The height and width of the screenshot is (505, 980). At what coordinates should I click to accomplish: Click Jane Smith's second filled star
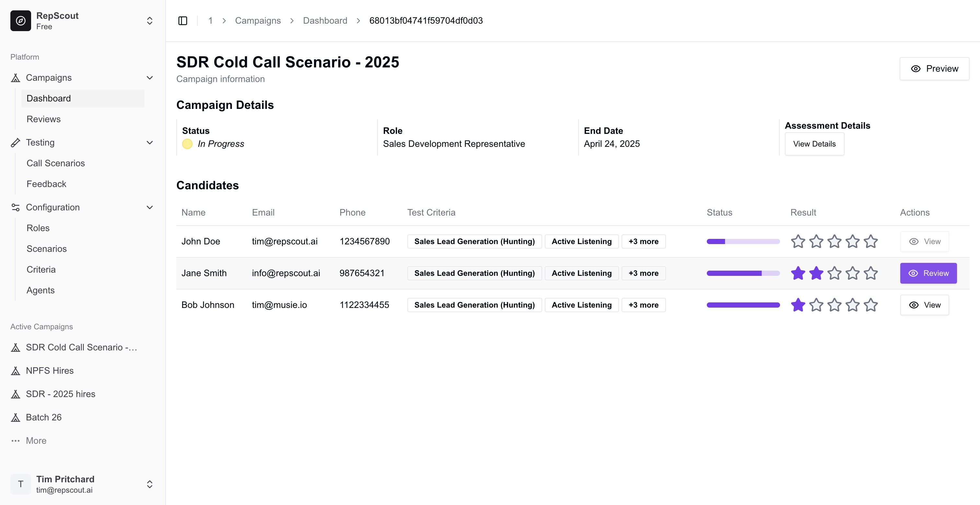point(816,273)
